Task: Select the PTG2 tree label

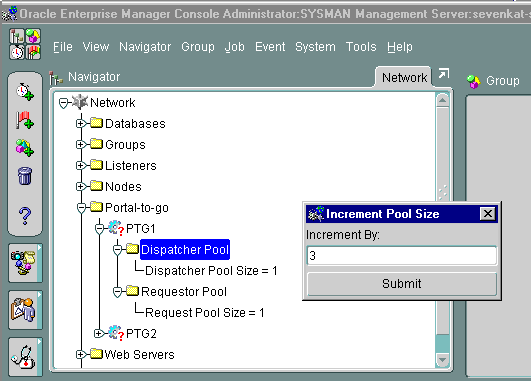Action: (141, 334)
